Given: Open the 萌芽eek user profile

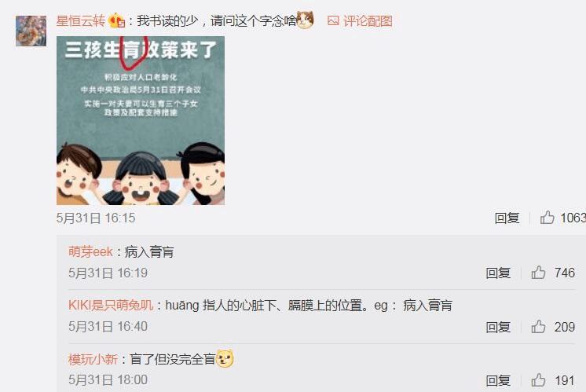Looking at the screenshot, I should click(90, 252).
